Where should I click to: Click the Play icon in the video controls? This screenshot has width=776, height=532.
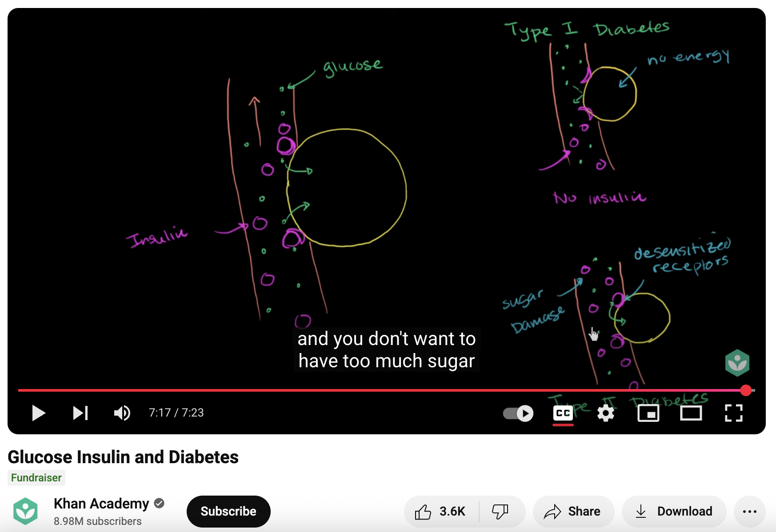39,413
